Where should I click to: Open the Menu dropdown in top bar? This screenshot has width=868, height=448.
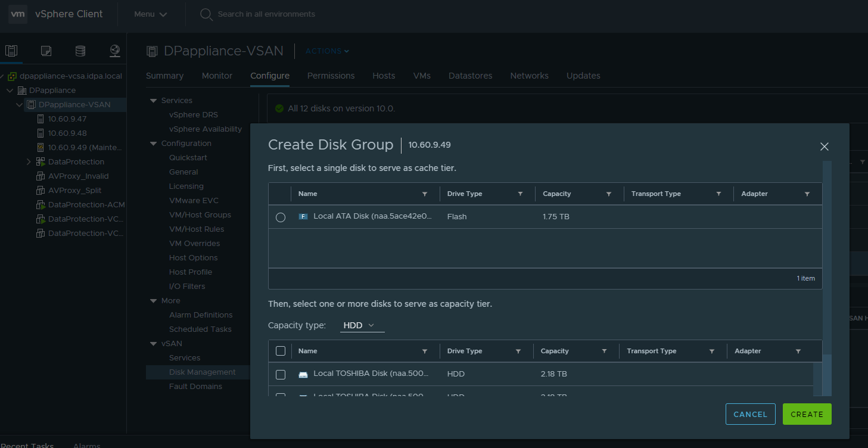(x=150, y=14)
